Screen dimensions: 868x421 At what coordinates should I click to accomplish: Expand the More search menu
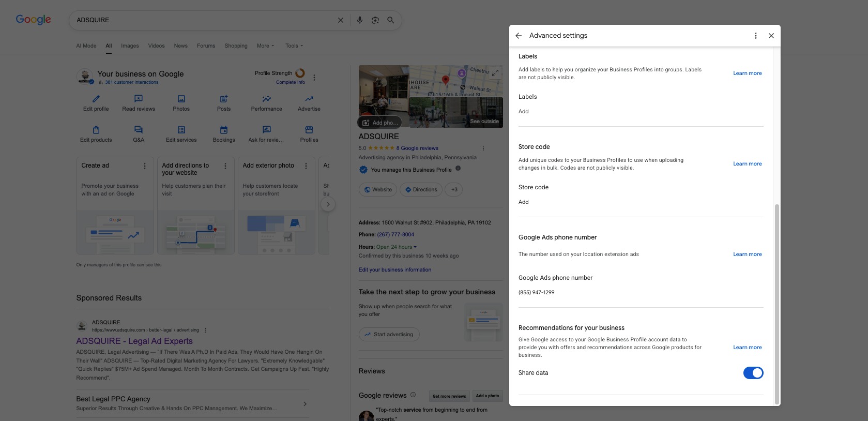pos(266,46)
